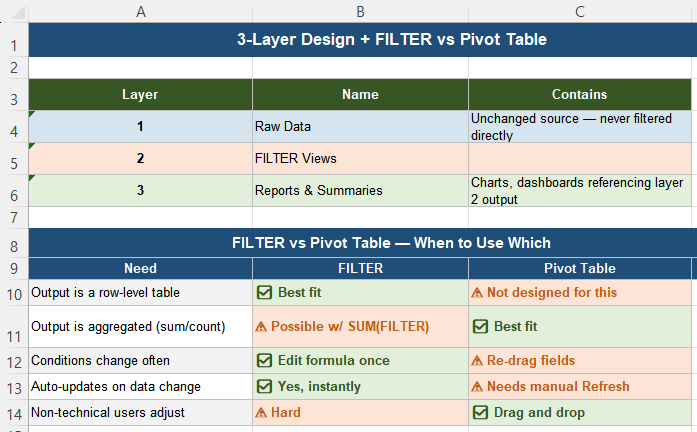Image resolution: width=697 pixels, height=432 pixels.
Task: Select 'Edit formula once' cell
Action: pyautogui.click(x=360, y=360)
